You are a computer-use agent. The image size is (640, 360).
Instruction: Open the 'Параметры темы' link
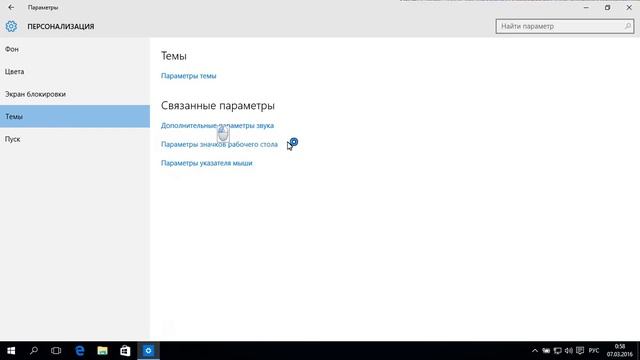189,76
